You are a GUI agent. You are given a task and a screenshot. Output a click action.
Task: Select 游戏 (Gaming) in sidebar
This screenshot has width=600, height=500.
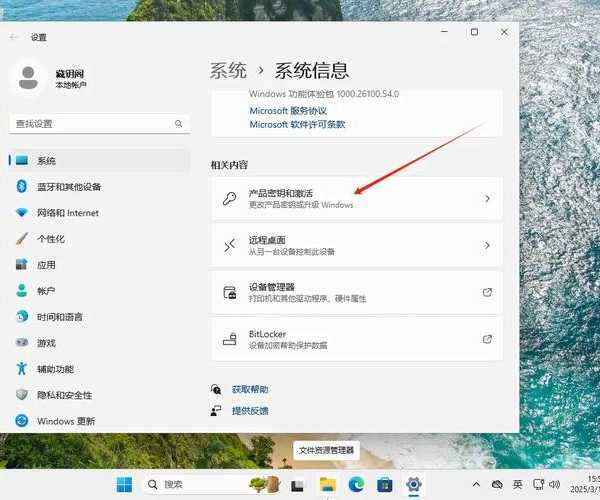click(46, 342)
